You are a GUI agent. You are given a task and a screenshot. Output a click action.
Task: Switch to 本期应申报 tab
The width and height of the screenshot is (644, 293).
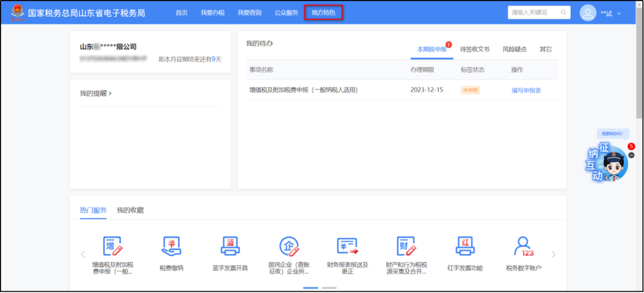432,50
